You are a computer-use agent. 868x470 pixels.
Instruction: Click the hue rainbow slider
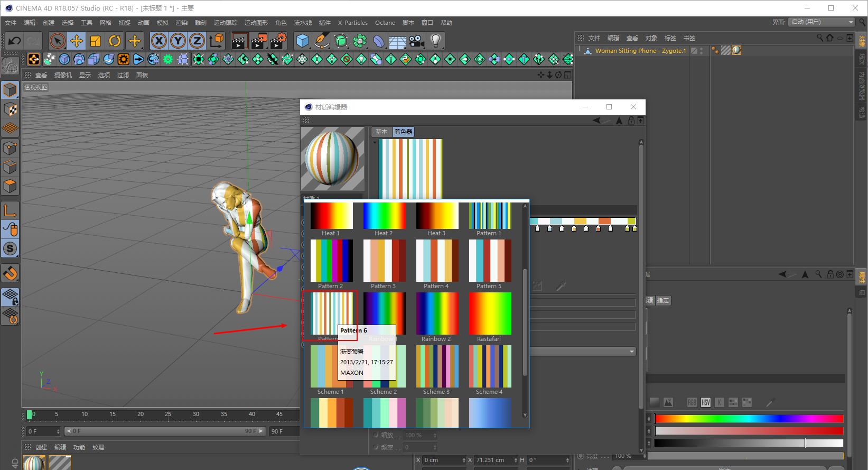pyautogui.click(x=749, y=419)
